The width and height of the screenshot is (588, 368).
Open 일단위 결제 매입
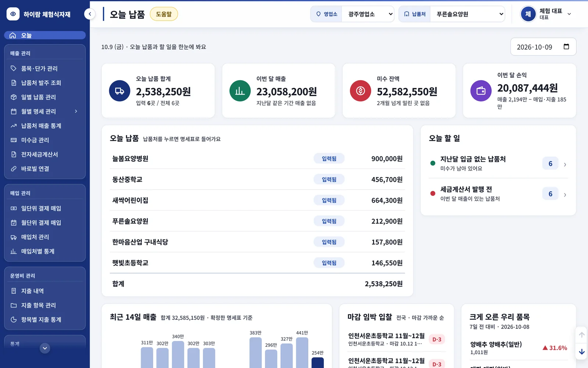[x=45, y=208]
